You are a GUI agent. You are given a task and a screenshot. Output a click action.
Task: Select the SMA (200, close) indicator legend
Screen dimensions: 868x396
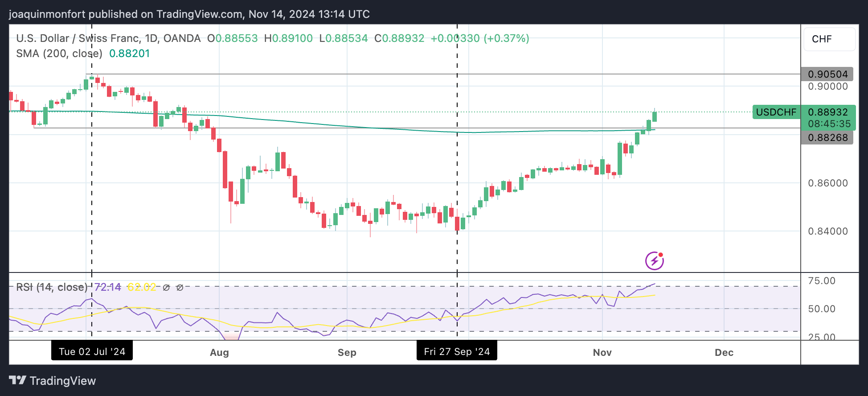coord(59,54)
